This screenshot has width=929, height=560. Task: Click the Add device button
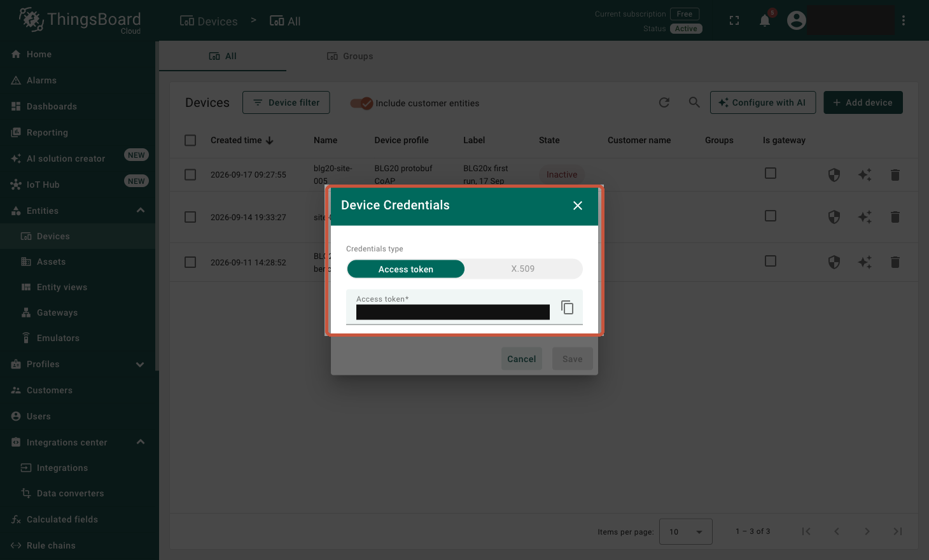(863, 102)
